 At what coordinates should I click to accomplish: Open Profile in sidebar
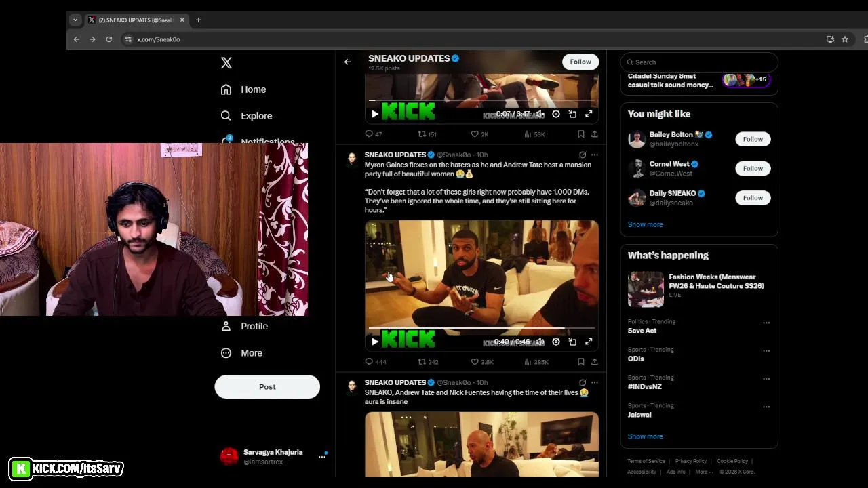click(244, 326)
